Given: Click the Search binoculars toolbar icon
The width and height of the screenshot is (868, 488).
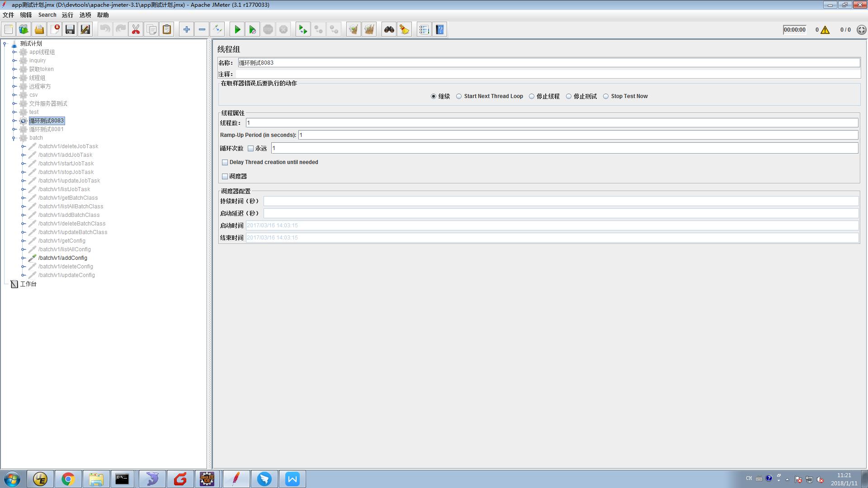Looking at the screenshot, I should (389, 29).
